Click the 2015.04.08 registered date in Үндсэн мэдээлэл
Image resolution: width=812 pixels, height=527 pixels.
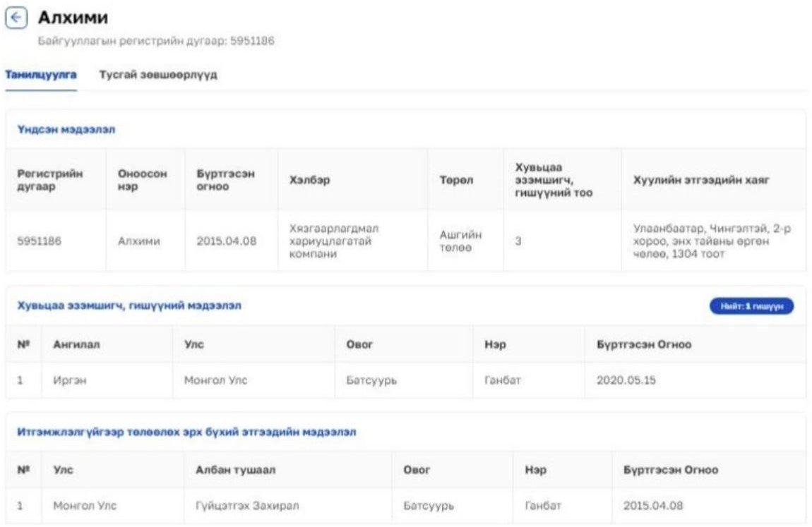click(227, 241)
